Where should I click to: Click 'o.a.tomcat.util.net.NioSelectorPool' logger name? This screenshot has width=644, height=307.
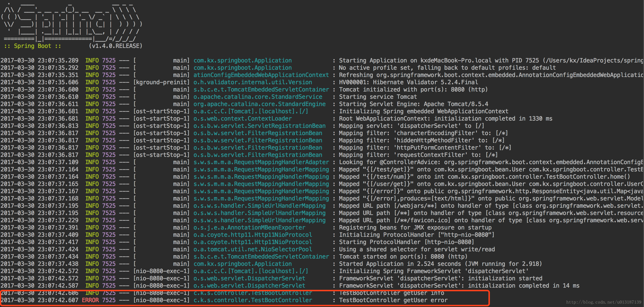[x=253, y=249]
